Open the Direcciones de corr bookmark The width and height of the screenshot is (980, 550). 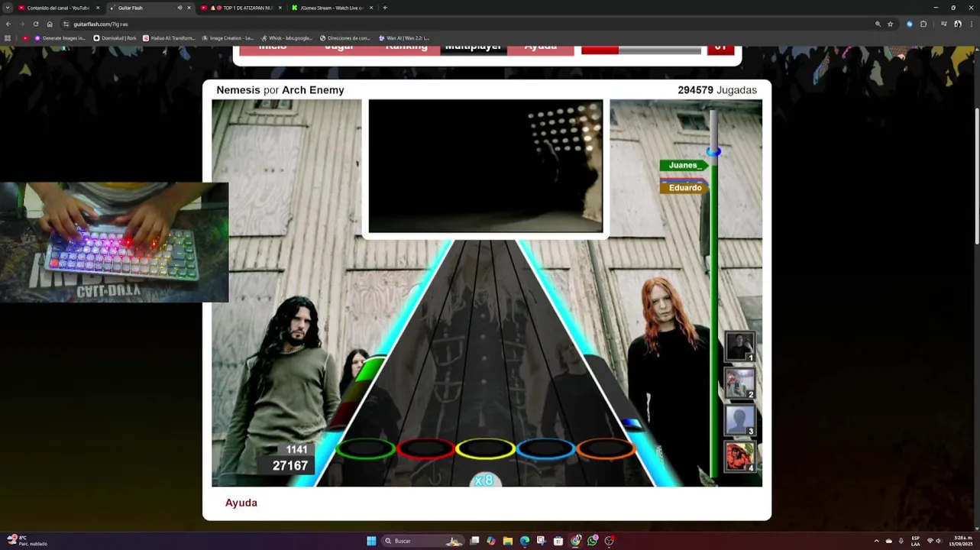click(x=344, y=37)
